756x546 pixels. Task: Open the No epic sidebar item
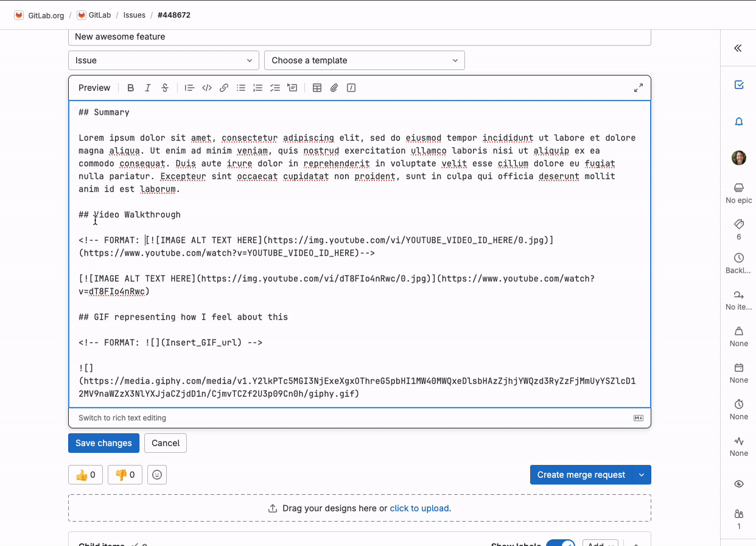pyautogui.click(x=739, y=193)
